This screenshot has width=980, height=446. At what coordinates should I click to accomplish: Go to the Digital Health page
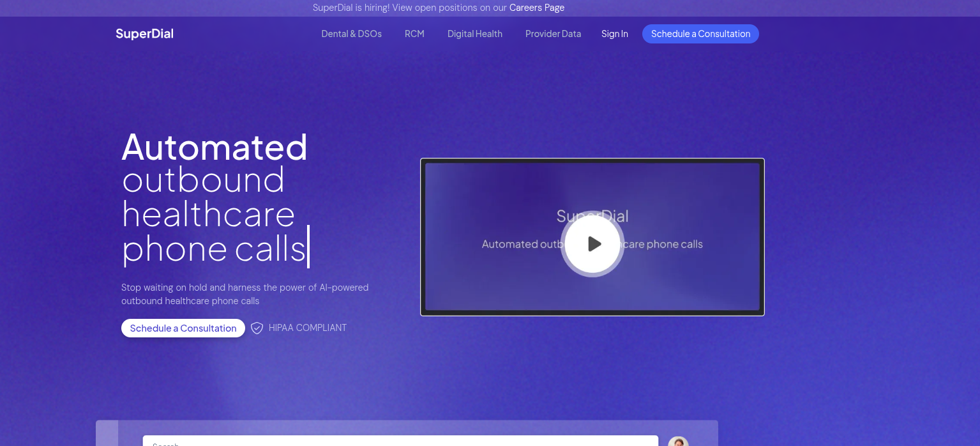[474, 34]
